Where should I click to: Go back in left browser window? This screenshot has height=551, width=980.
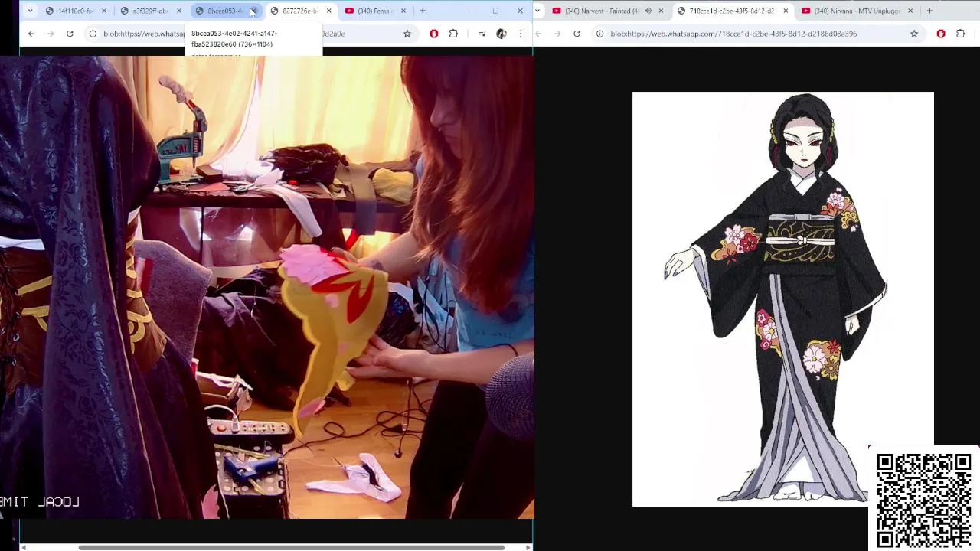pos(31,34)
